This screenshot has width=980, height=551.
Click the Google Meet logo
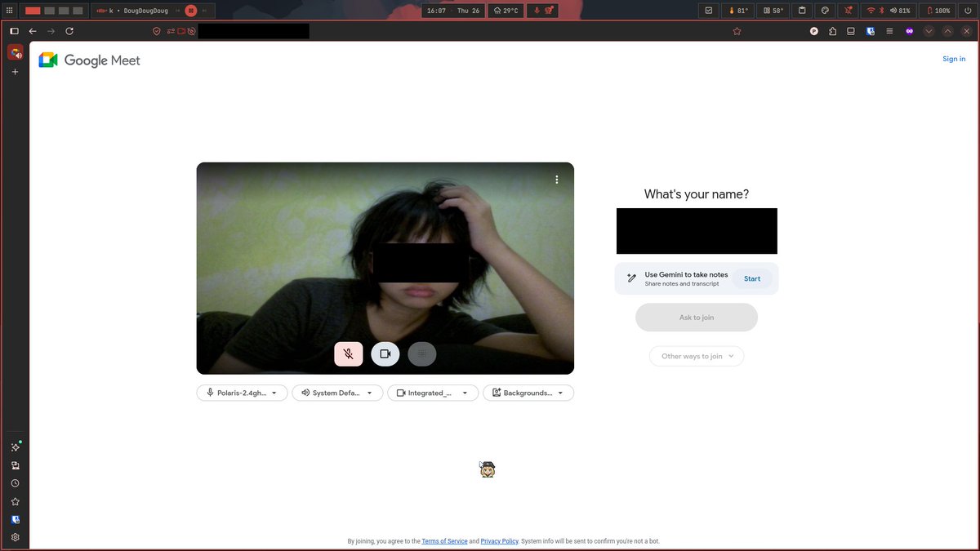[90, 60]
